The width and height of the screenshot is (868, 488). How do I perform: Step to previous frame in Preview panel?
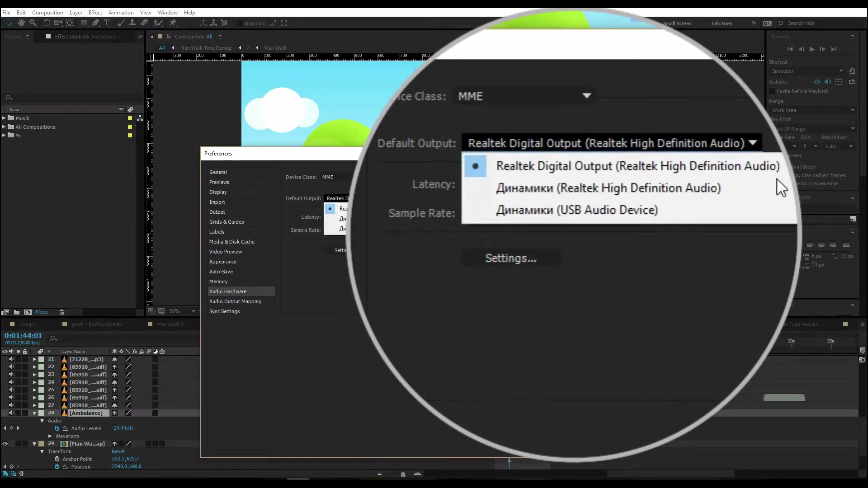point(801,49)
